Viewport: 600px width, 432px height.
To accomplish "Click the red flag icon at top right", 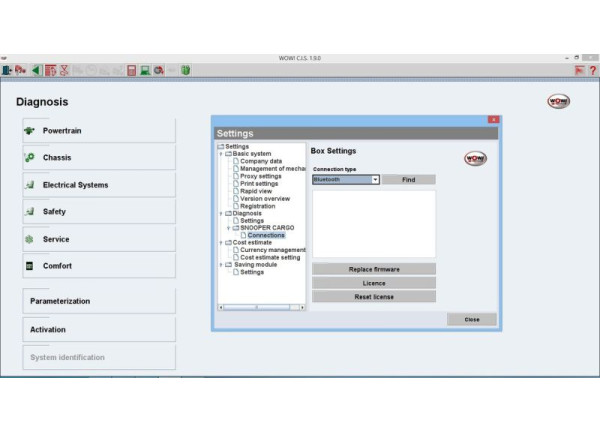I will tap(579, 70).
